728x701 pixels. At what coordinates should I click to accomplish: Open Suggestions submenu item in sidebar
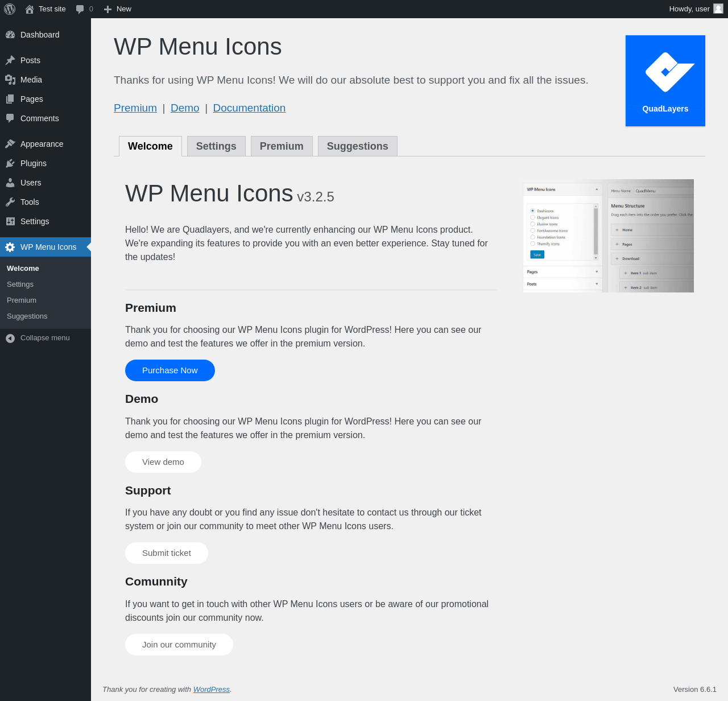coord(45,316)
